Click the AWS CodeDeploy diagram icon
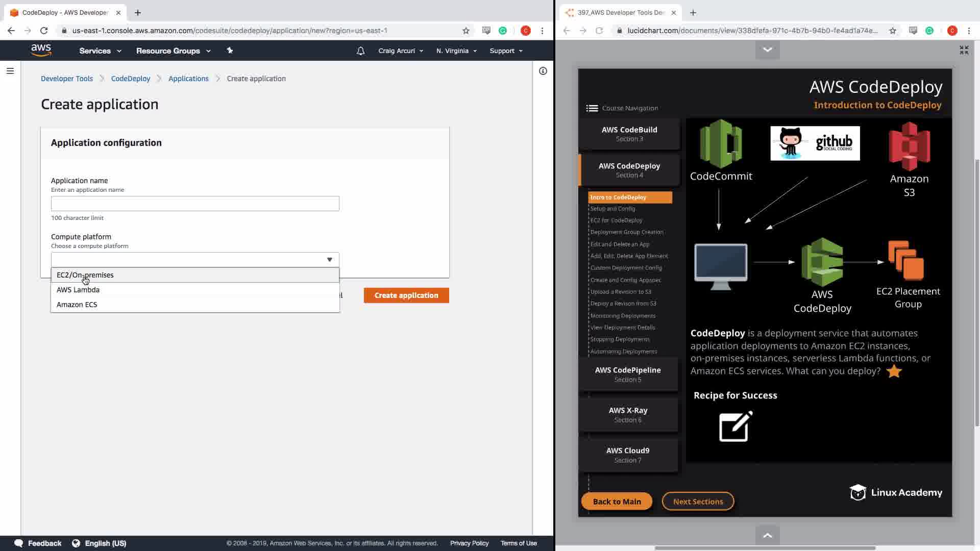Screen dimensions: 980x551 822,262
